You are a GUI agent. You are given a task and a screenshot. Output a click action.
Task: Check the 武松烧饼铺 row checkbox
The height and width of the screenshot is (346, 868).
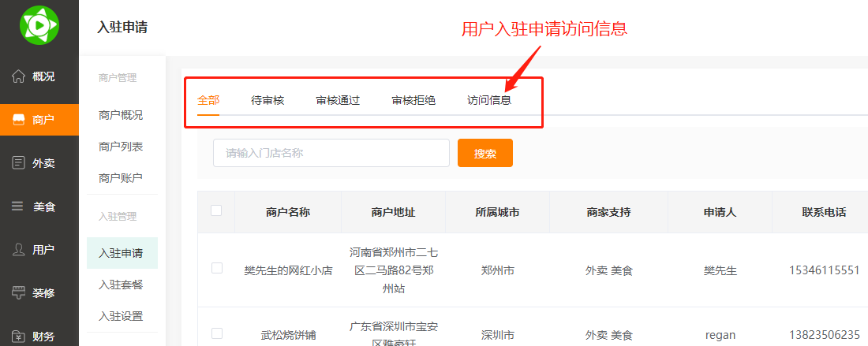(217, 333)
